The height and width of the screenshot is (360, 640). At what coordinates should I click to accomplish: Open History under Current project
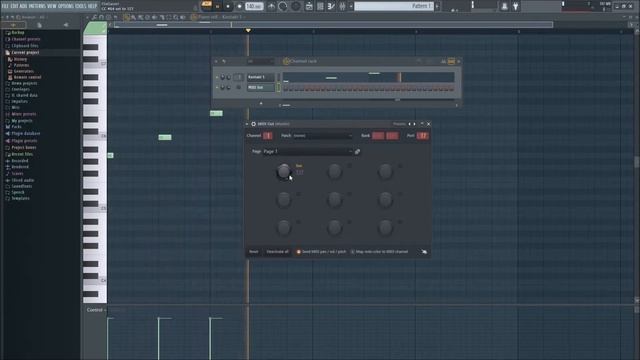coord(20,59)
